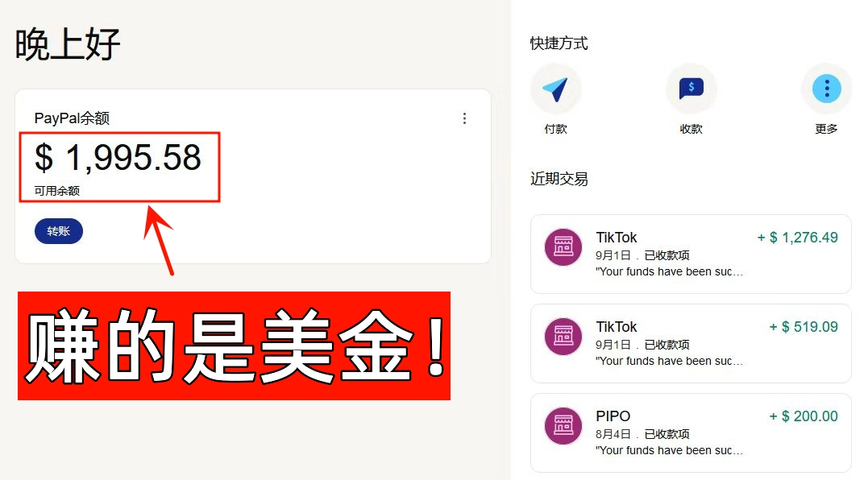Viewport: 868px width, 480px height.
Task: Click the 收款 label text
Action: click(691, 129)
